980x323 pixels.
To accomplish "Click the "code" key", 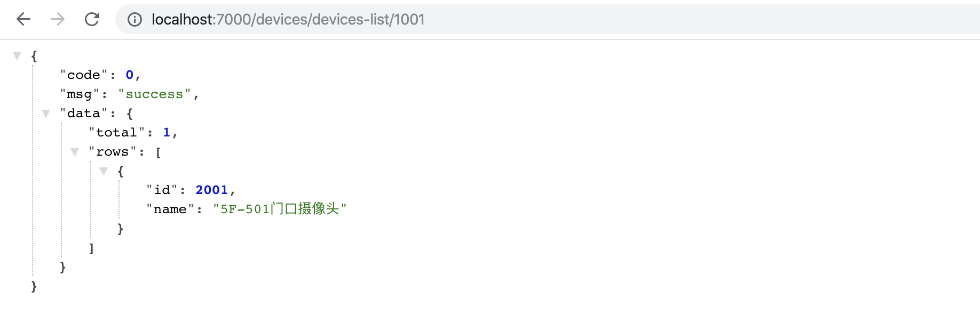I will pos(84,75).
